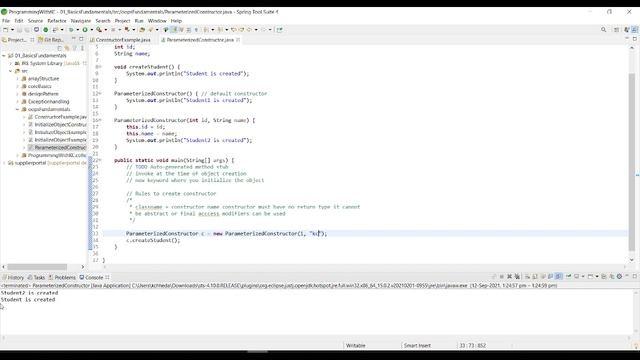Click the Coverage run icon
The height and width of the screenshot is (360, 640).
pos(98,29)
